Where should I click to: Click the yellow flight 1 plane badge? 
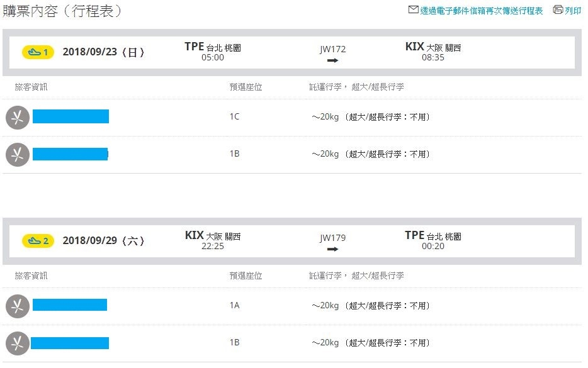(x=38, y=52)
